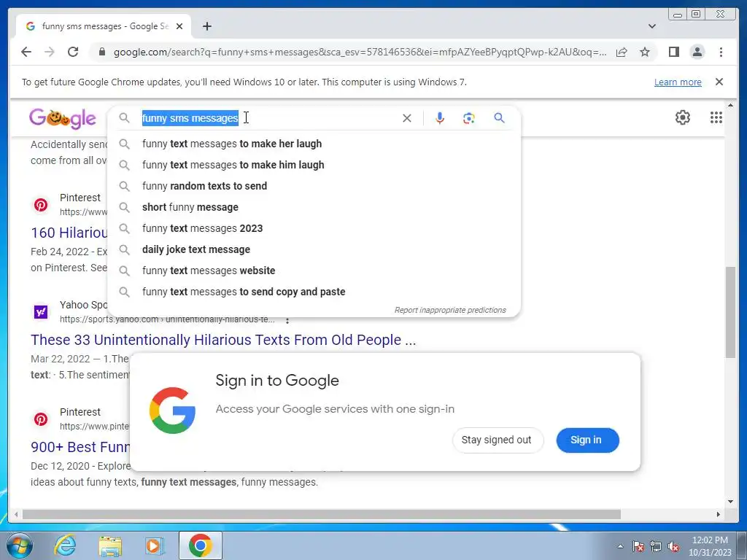
Task: Click the horizontal scrollbar right arrow
Action: [719, 514]
